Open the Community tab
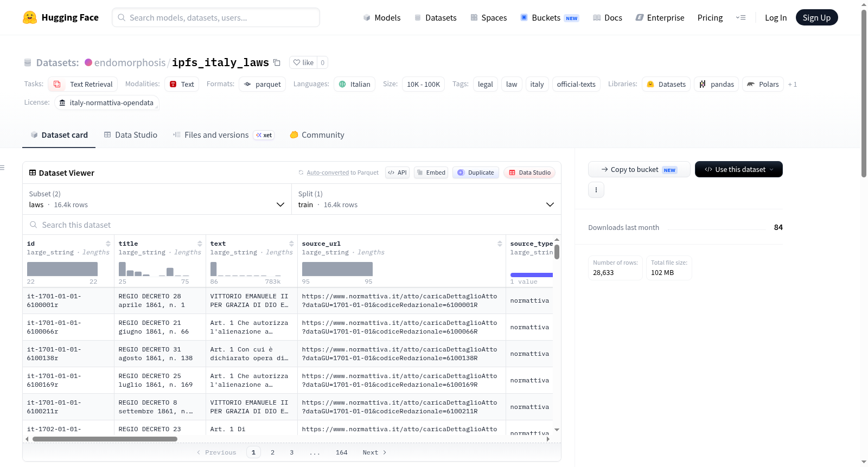This screenshot has width=868, height=467. [x=317, y=135]
